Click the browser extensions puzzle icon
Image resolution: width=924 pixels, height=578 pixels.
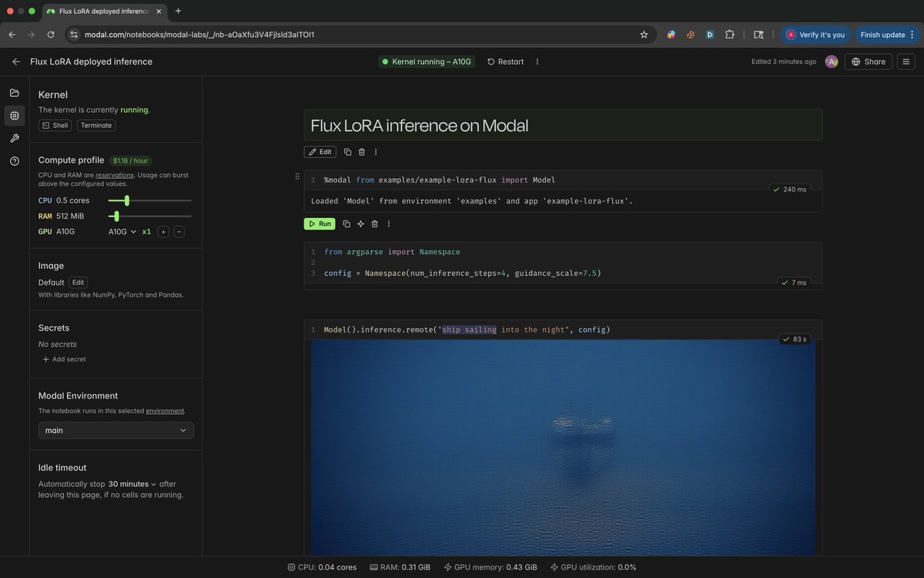click(x=728, y=35)
